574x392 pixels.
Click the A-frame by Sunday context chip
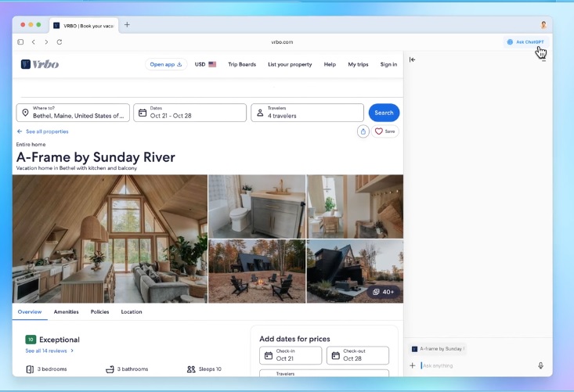tap(438, 349)
